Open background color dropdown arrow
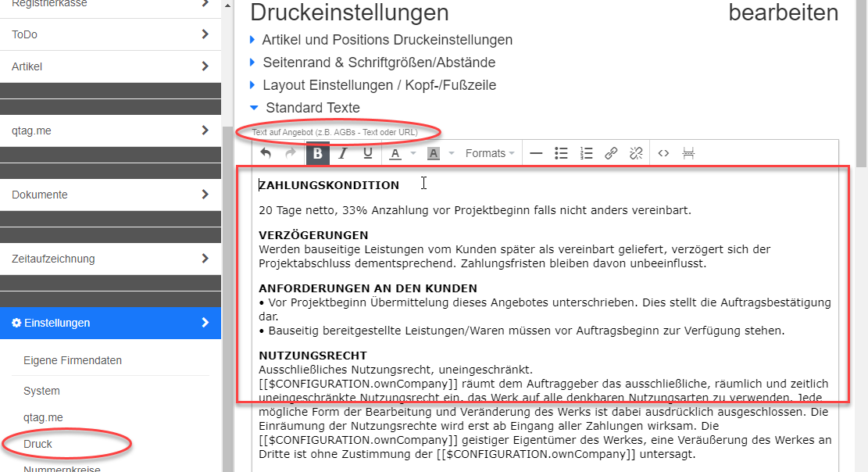This screenshot has height=472, width=868. 451,153
